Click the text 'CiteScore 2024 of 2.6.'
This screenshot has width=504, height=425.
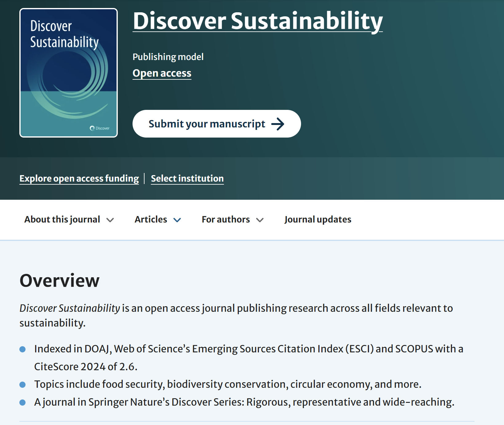click(x=86, y=367)
